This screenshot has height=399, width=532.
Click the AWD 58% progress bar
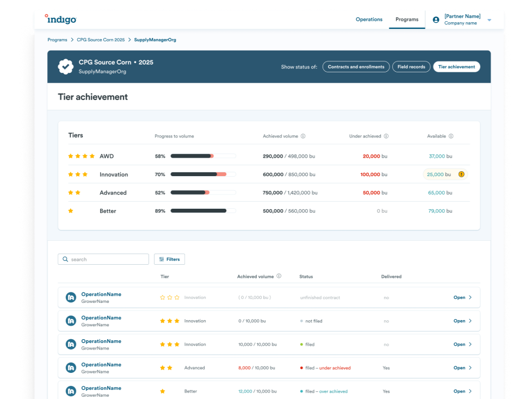tap(203, 156)
